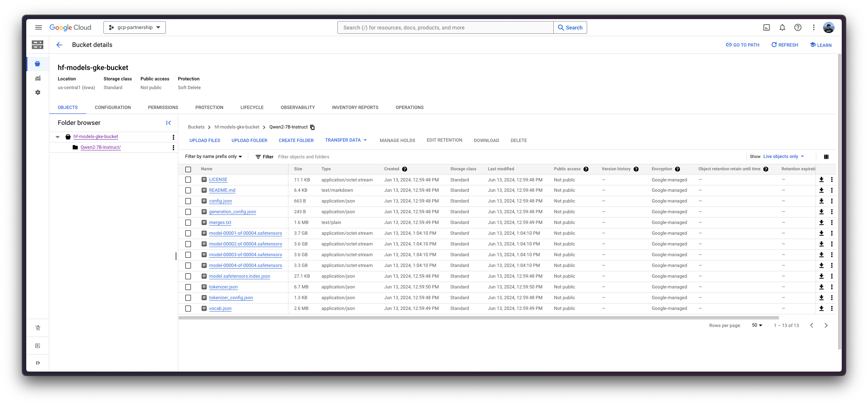
Task: Expand the left navigation panel
Action: pyautogui.click(x=38, y=363)
